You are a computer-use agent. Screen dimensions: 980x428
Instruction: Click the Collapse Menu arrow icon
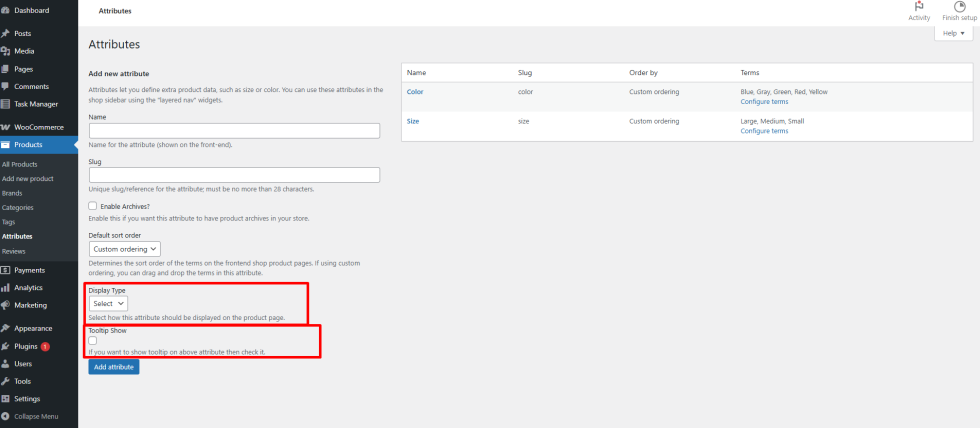pos(5,416)
